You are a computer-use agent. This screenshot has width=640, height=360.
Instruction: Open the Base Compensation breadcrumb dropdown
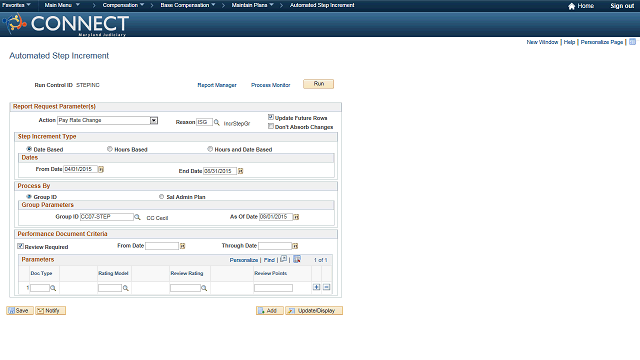(x=188, y=5)
